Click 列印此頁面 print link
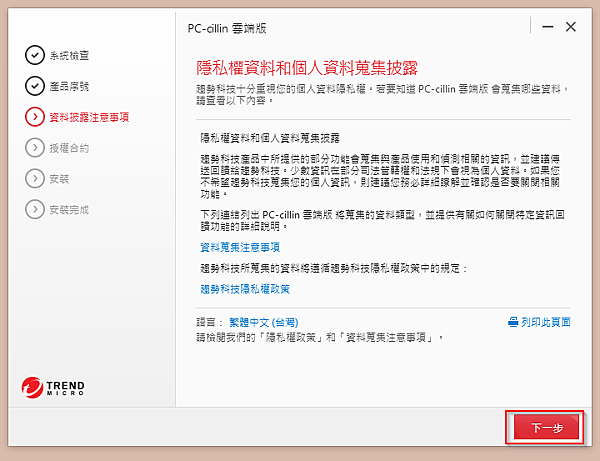 pos(545,322)
